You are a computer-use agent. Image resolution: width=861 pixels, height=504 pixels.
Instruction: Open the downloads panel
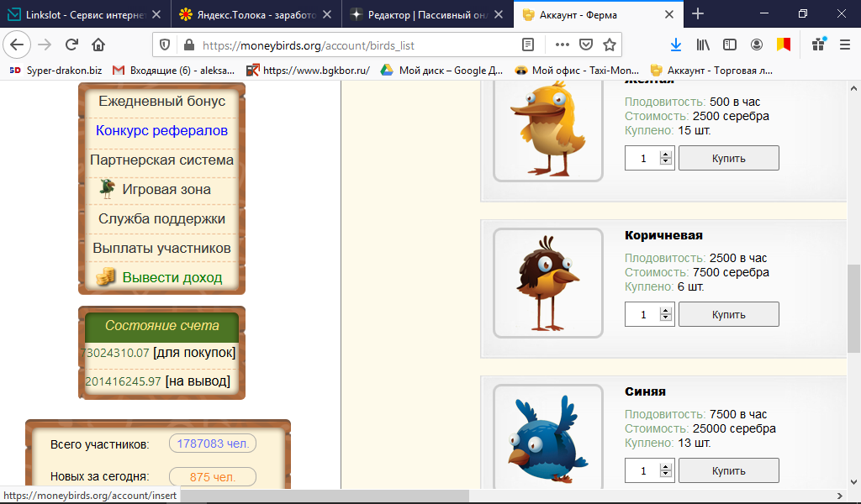[x=676, y=45]
